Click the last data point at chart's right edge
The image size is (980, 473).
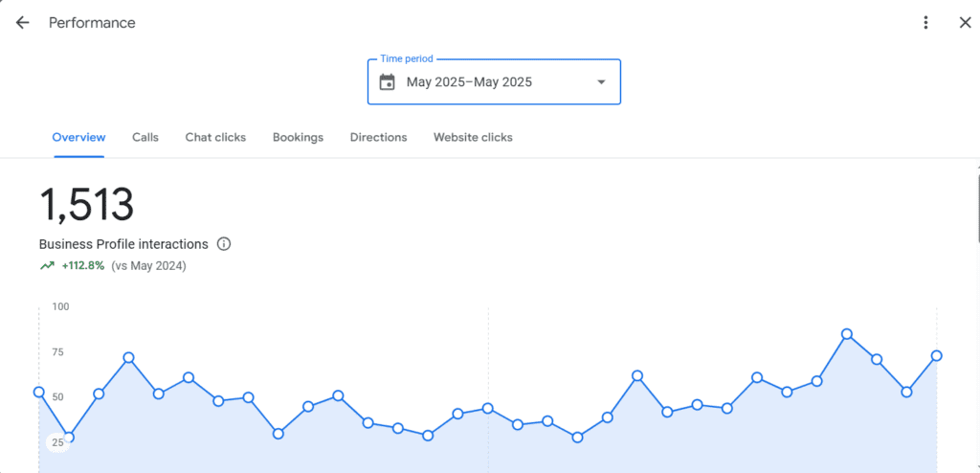pyautogui.click(x=936, y=356)
